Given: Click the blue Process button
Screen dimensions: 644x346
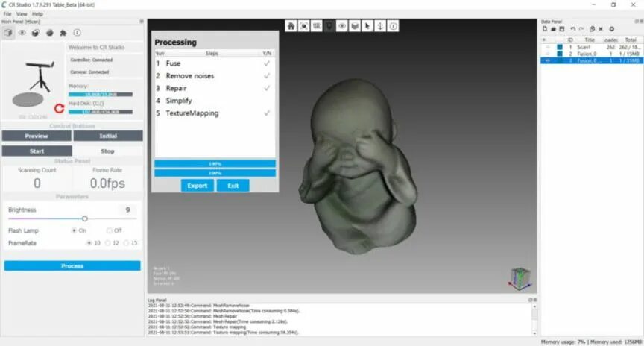Looking at the screenshot, I should pyautogui.click(x=72, y=266).
